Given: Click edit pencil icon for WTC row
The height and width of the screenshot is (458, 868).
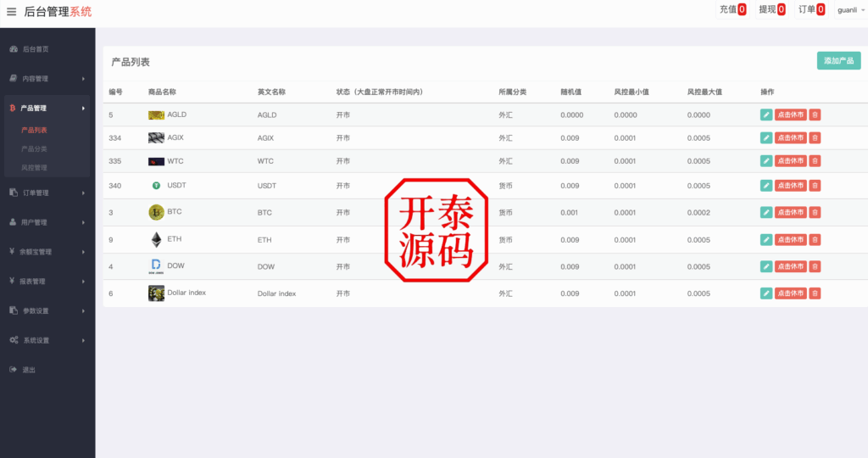Looking at the screenshot, I should point(766,161).
